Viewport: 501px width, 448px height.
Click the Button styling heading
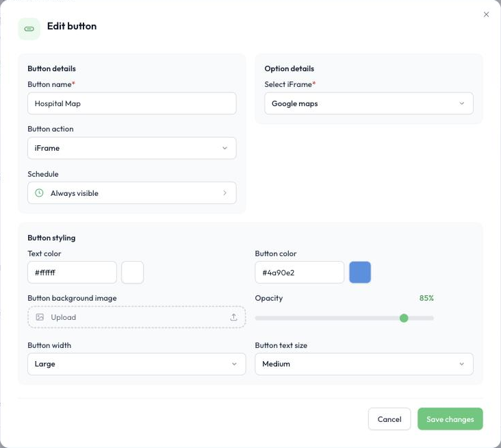[x=51, y=238]
